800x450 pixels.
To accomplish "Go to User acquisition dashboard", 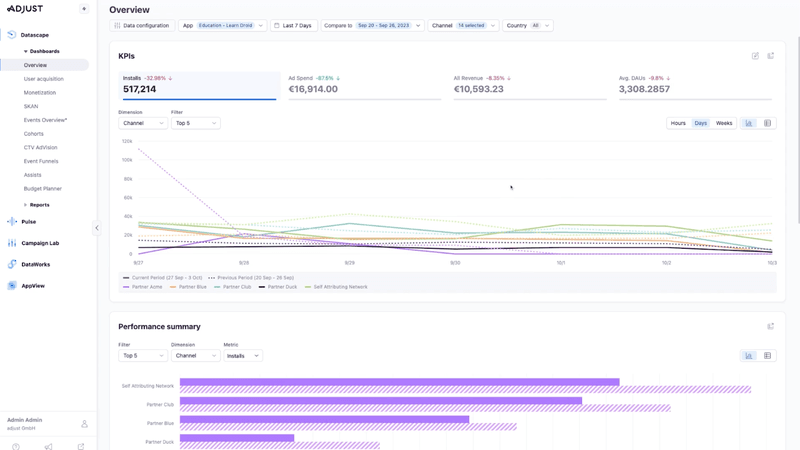I will click(x=44, y=79).
